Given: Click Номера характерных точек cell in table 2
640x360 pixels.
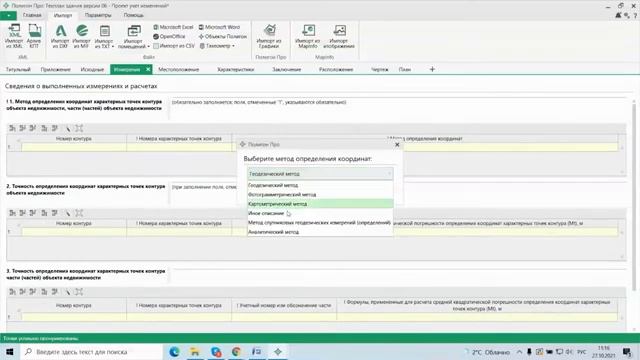Looking at the screenshot, I should click(x=179, y=232).
